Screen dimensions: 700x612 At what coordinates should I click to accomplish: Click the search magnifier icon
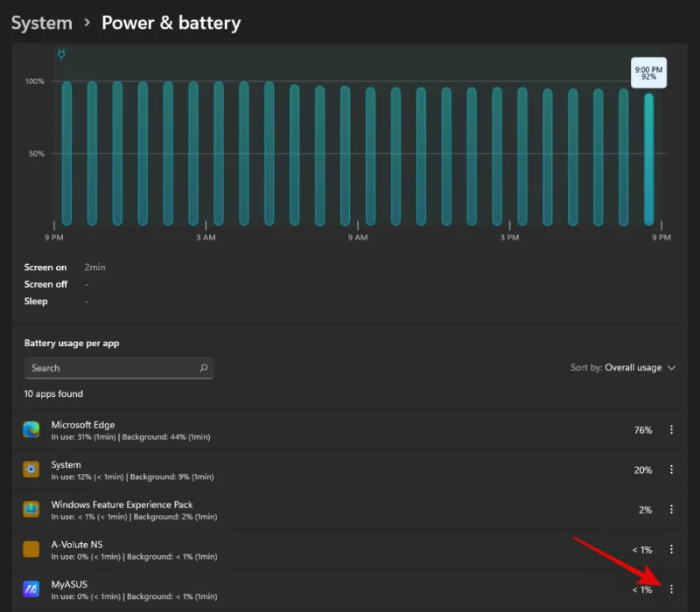tap(204, 368)
